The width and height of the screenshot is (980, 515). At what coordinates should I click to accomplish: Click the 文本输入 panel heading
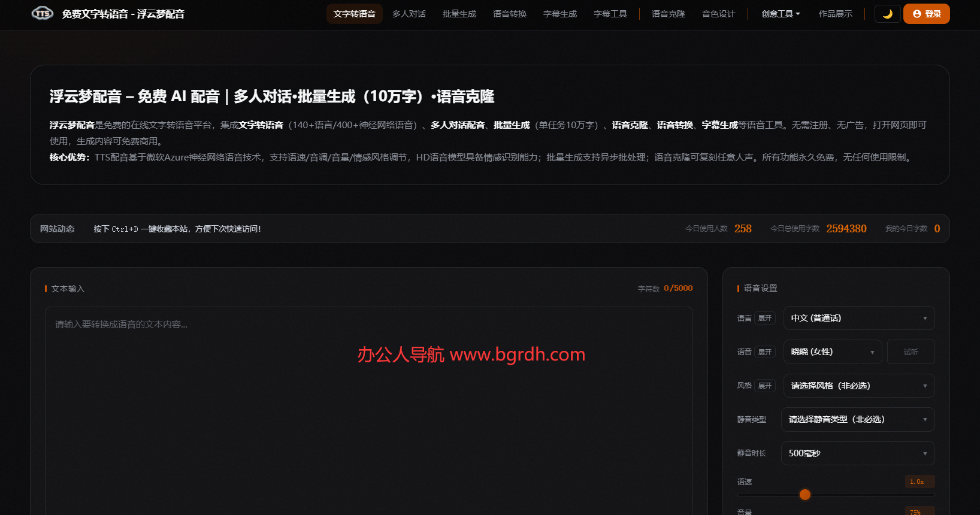pyautogui.click(x=68, y=289)
